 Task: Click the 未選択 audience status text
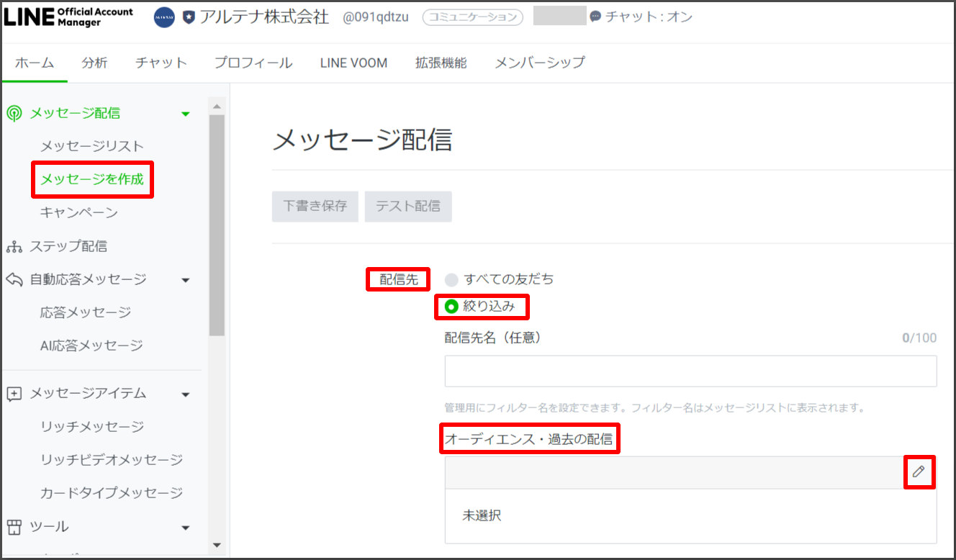tap(482, 516)
